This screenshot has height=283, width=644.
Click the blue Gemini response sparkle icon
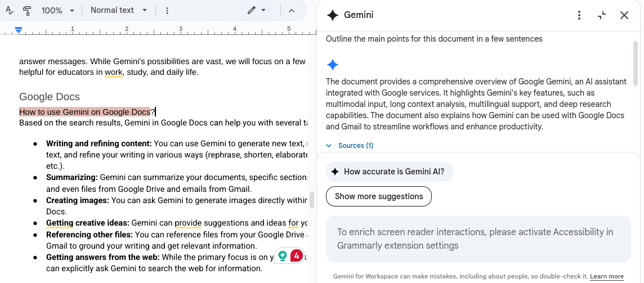[x=332, y=65]
